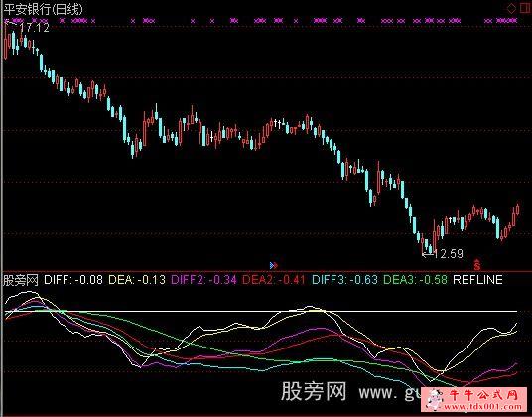Select the white DEA value label
The height and width of the screenshot is (417, 532).
coord(137,280)
